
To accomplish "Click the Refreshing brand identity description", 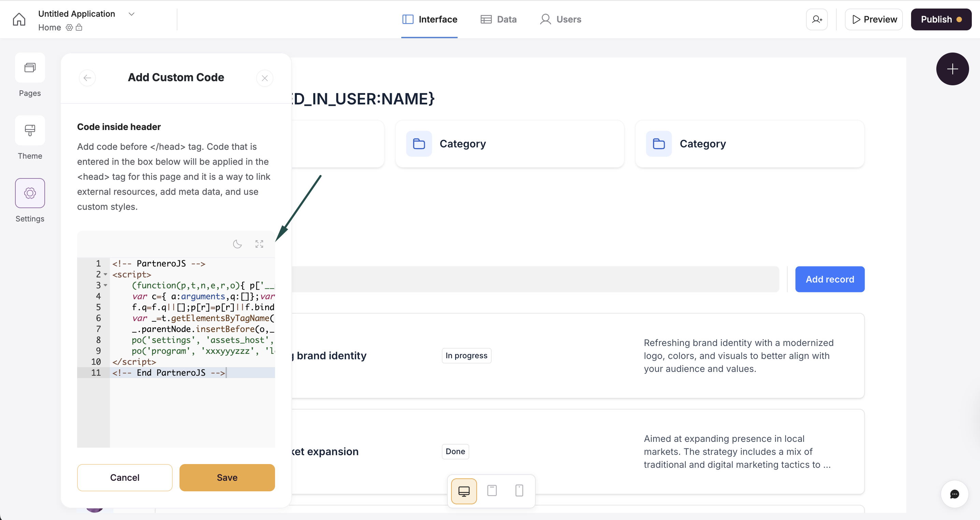I will (738, 356).
